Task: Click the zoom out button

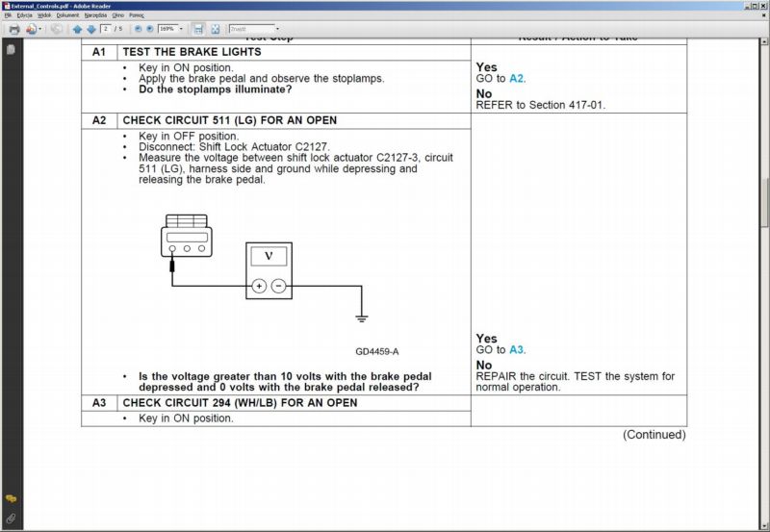Action: tap(138, 29)
